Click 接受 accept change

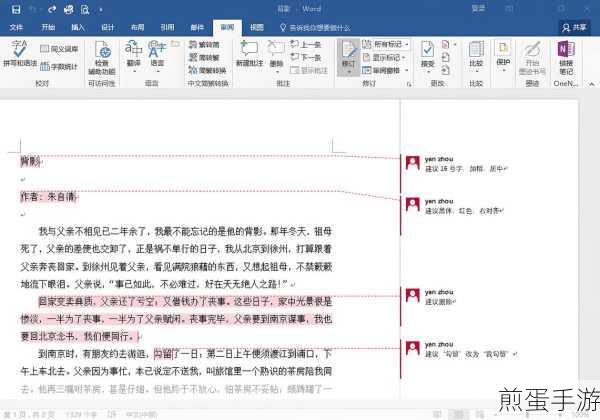pos(427,54)
